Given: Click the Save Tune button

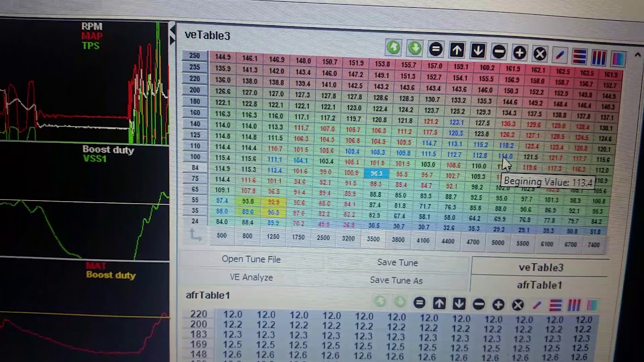Looking at the screenshot, I should tap(397, 262).
